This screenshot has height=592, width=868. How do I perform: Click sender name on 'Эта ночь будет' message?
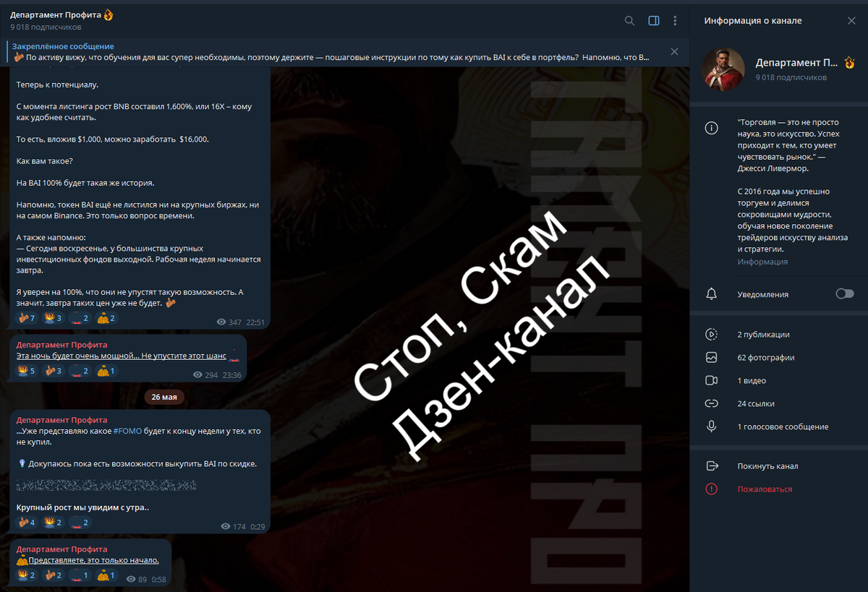pos(61,345)
